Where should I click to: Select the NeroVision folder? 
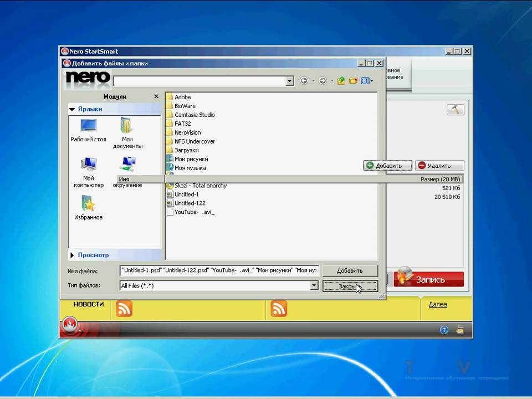pos(183,132)
